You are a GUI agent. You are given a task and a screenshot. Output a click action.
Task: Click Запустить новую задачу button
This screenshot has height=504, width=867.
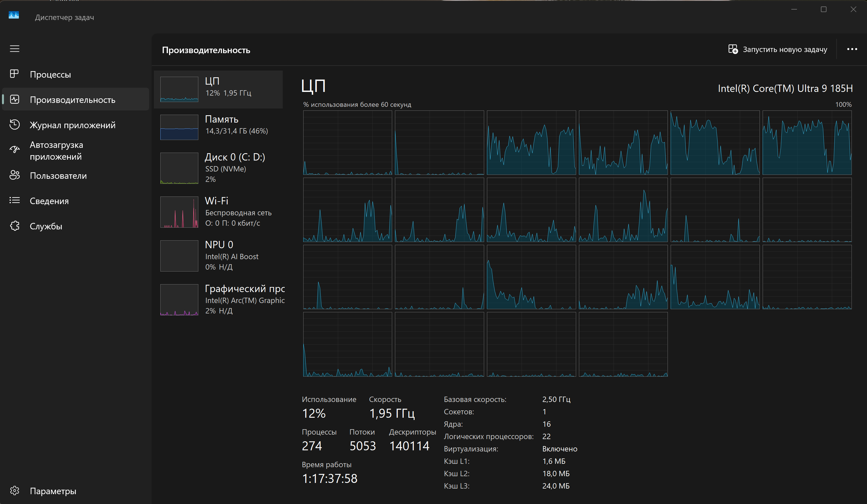point(778,49)
